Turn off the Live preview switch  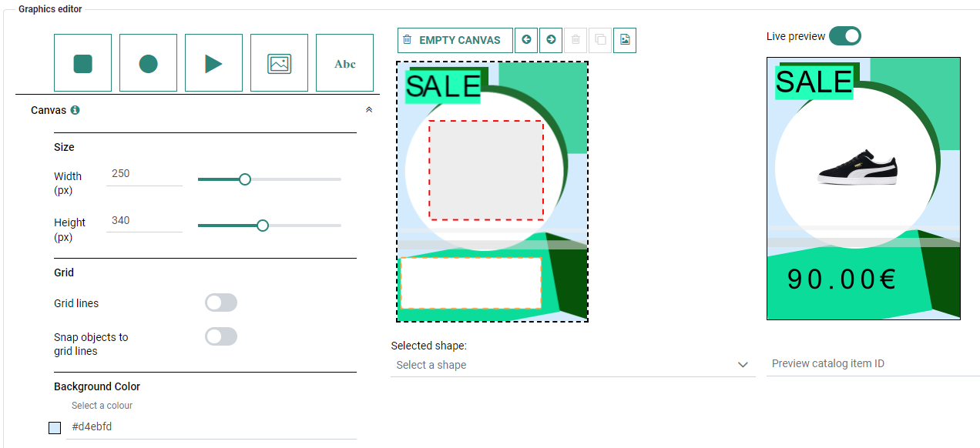[845, 36]
